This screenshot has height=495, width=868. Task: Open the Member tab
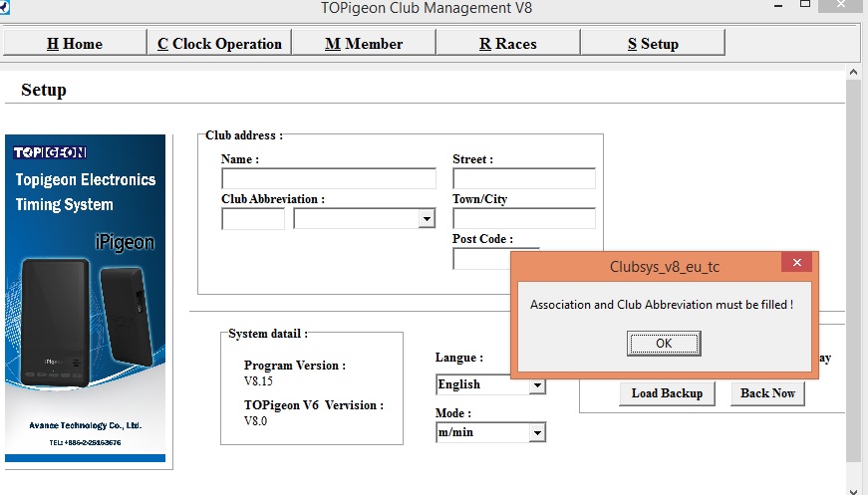364,43
